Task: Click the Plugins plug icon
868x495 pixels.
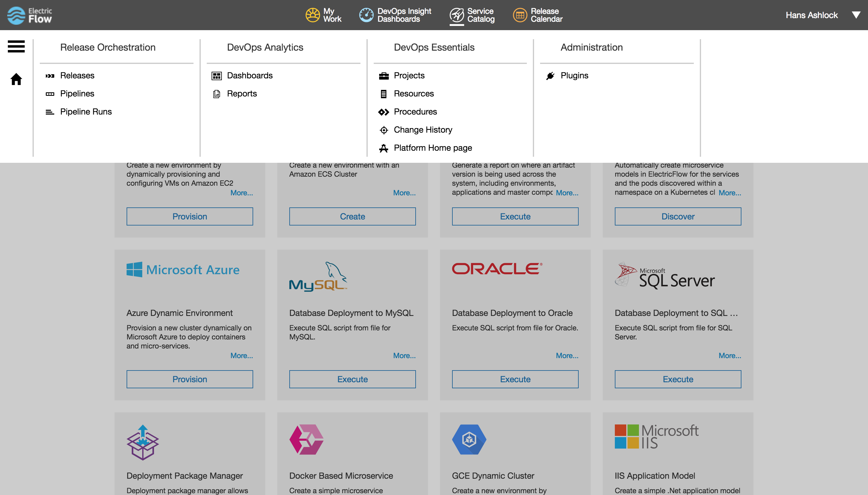Action: pos(550,76)
